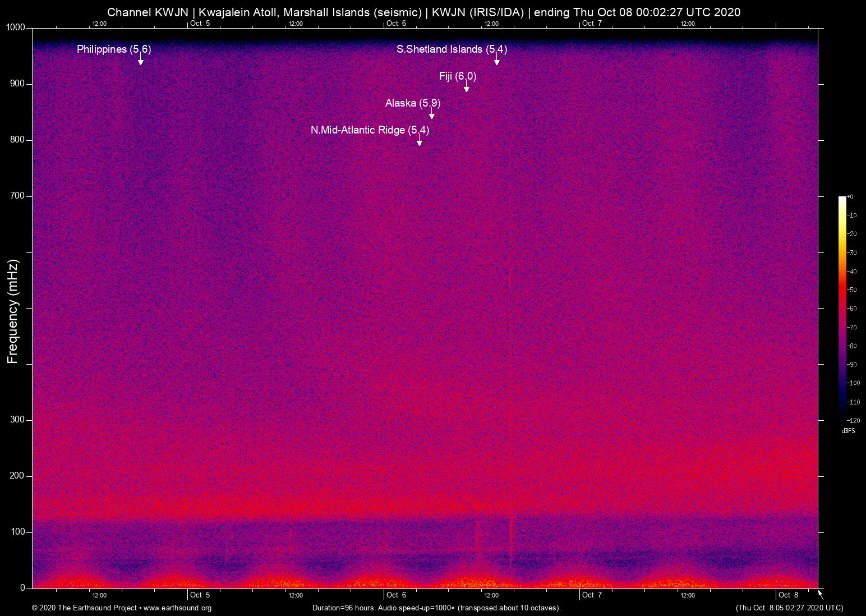The width and height of the screenshot is (866, 616).
Task: Click the 500 mHz frequency tick mark
Action: coord(28,308)
